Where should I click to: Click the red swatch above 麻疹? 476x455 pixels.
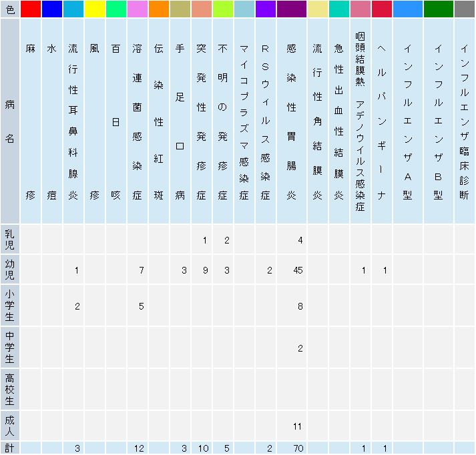tap(31, 9)
